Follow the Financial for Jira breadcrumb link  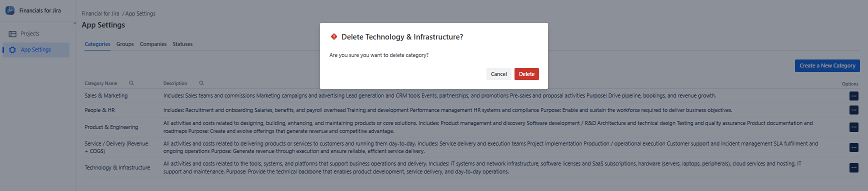pyautogui.click(x=100, y=13)
